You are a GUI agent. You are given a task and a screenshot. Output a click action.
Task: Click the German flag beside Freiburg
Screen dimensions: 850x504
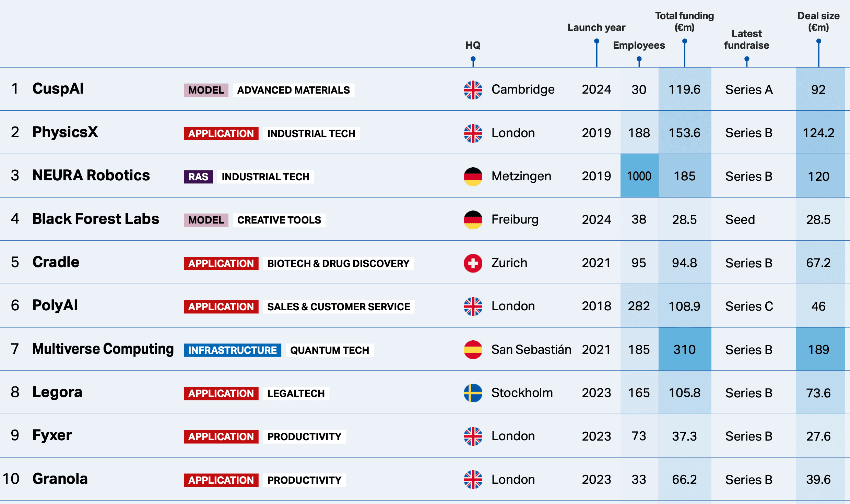(x=473, y=220)
